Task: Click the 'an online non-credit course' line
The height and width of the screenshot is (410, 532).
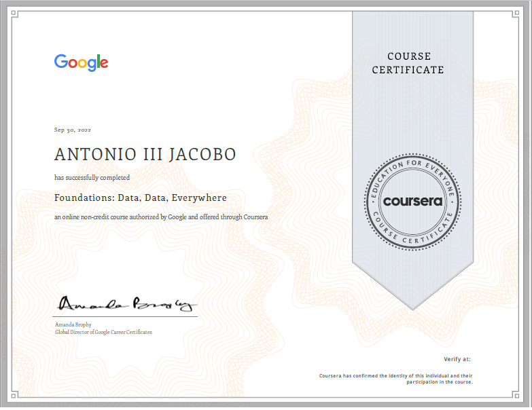Action: click(x=161, y=217)
